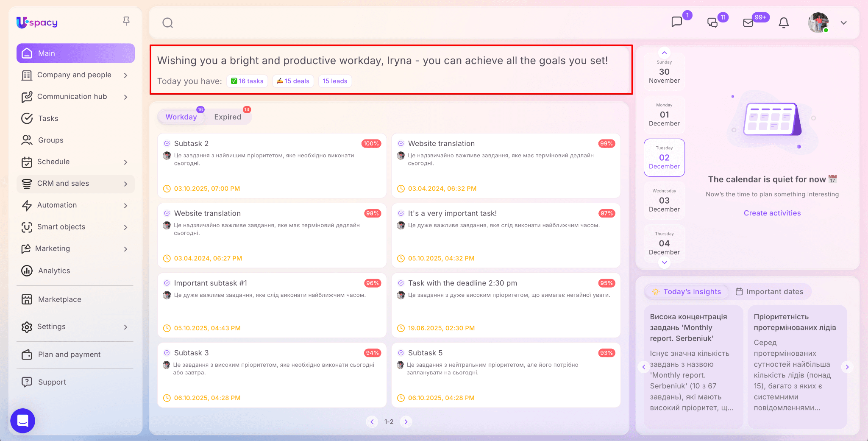Select Wednesday 03 December in calendar
This screenshot has height=441, width=868.
664,201
